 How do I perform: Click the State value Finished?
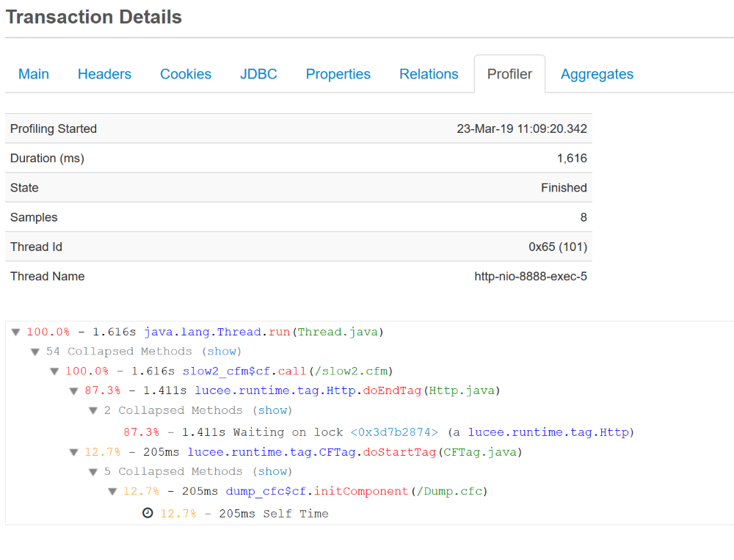pyautogui.click(x=564, y=188)
